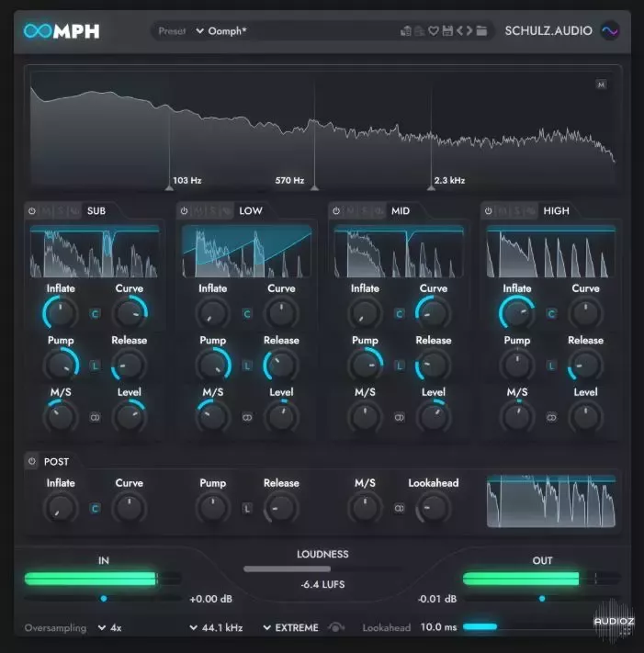Click the heart favorite preset icon

click(434, 31)
